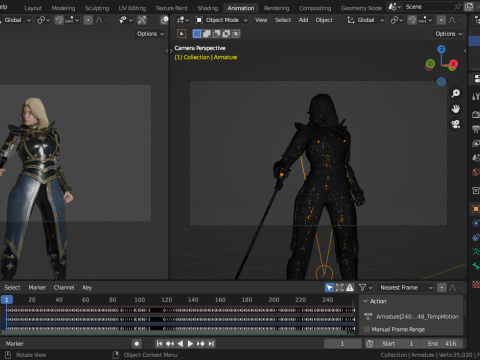Toggle auto keying record button
The image size is (480, 360).
pyautogui.click(x=137, y=344)
